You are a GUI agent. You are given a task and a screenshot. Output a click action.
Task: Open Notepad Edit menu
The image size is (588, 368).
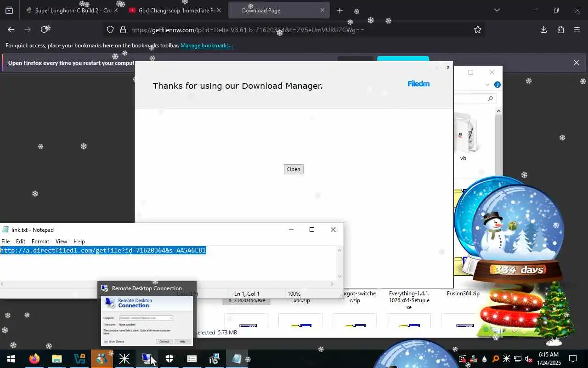click(x=21, y=241)
